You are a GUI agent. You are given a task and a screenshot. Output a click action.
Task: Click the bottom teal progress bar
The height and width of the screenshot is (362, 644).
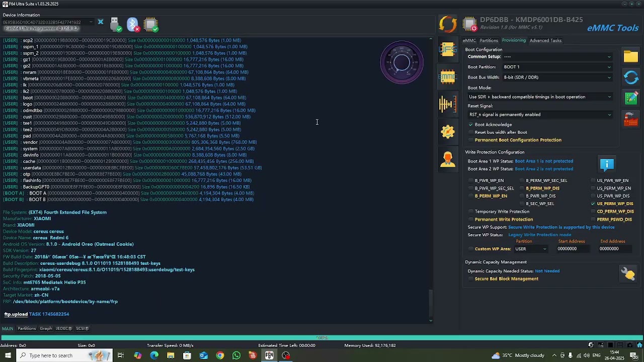pyautogui.click(x=322, y=338)
